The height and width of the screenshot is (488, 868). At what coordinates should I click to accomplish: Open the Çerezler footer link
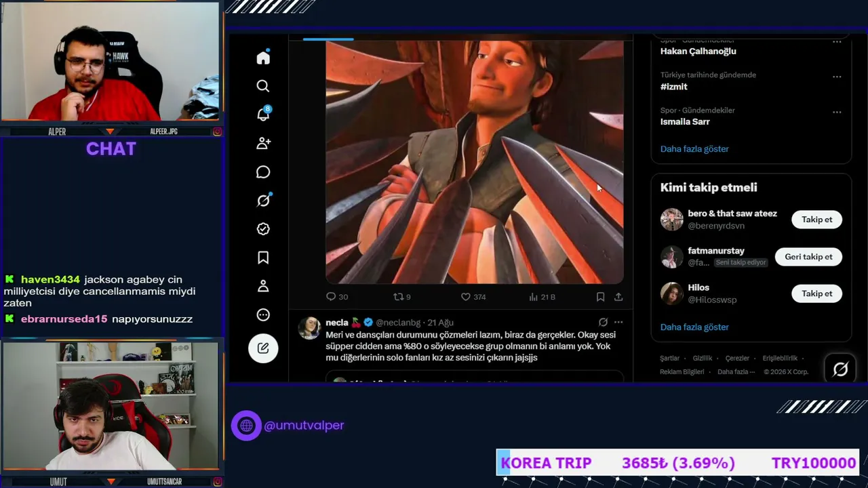(x=737, y=359)
